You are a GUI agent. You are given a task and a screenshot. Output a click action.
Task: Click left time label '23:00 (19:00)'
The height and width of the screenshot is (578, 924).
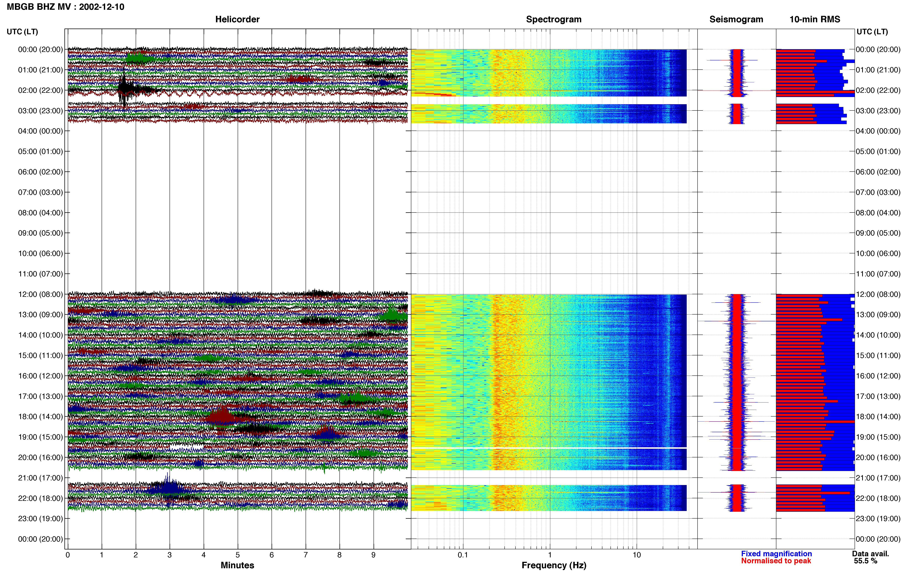[40, 518]
